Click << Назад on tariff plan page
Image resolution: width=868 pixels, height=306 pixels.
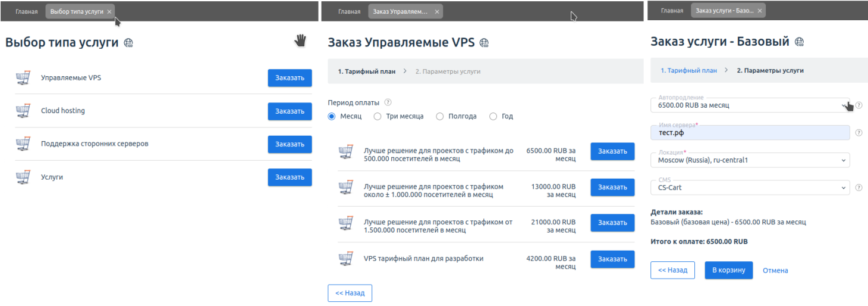(350, 293)
